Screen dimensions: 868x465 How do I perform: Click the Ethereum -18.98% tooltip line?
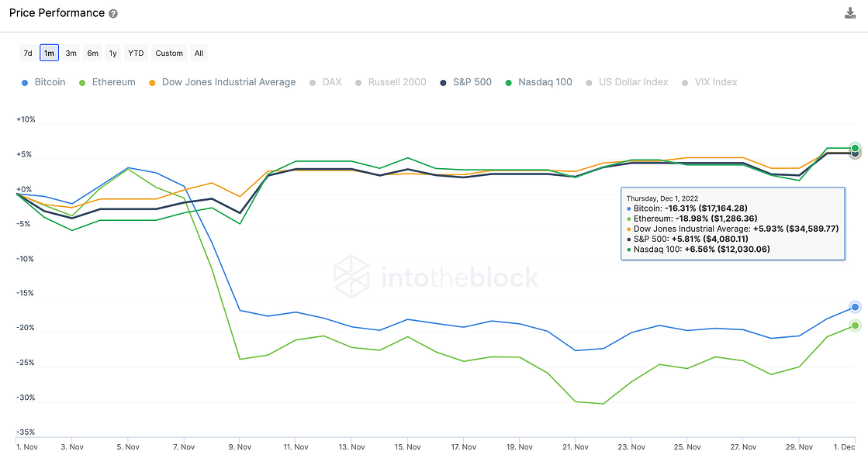pyautogui.click(x=692, y=219)
